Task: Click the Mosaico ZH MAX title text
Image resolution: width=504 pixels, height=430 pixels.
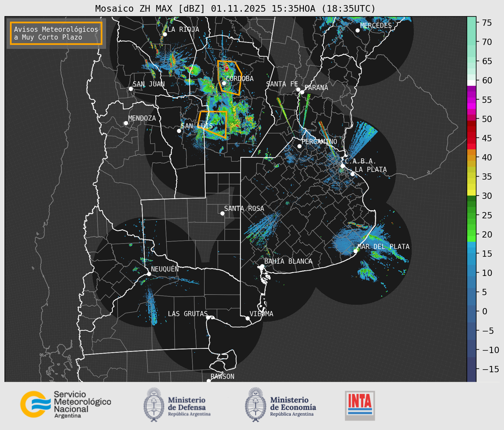Action: (x=235, y=8)
